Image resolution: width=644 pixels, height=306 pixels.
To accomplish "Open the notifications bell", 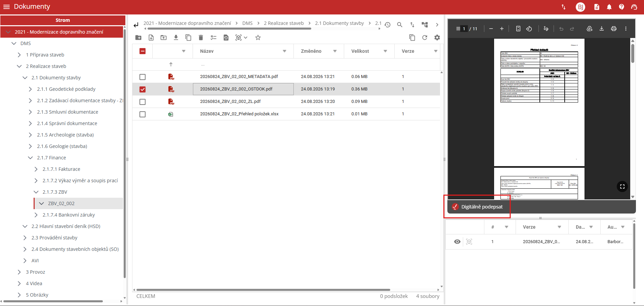I will 609,7.
